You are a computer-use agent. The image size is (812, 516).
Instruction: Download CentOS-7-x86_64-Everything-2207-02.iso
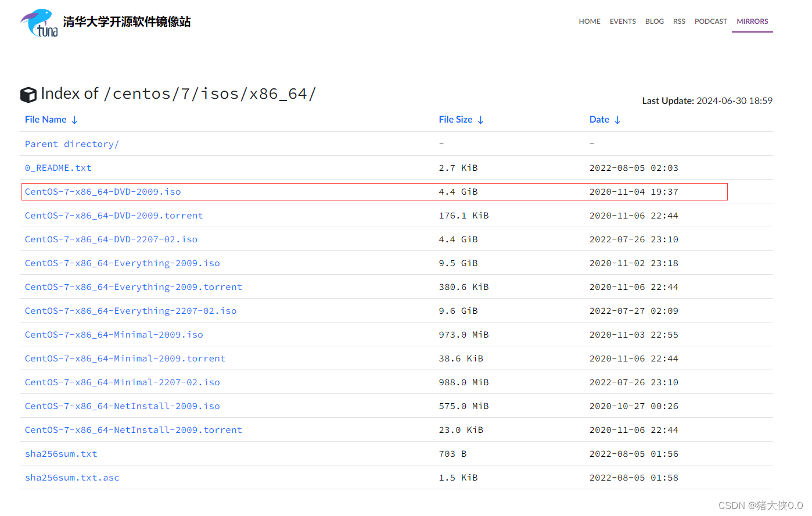pyautogui.click(x=131, y=311)
